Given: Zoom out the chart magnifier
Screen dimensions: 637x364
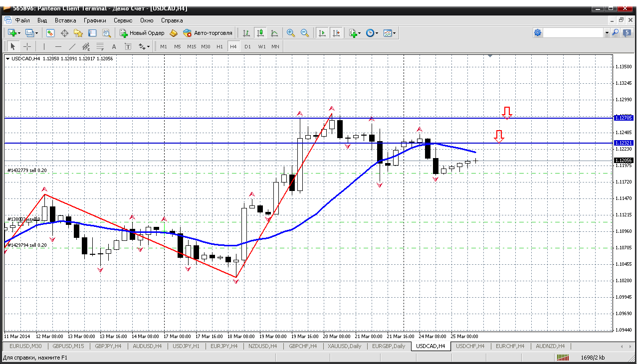Looking at the screenshot, I should pos(304,33).
